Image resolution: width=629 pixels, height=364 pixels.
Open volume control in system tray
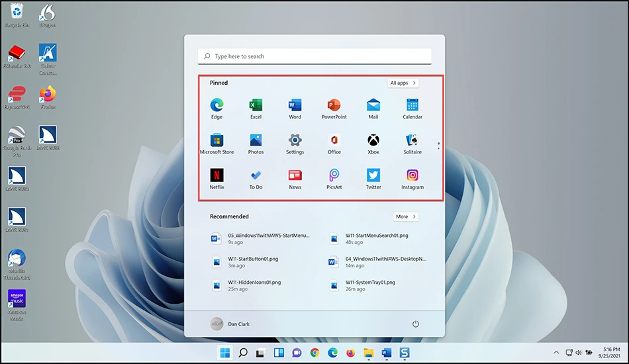coord(579,353)
